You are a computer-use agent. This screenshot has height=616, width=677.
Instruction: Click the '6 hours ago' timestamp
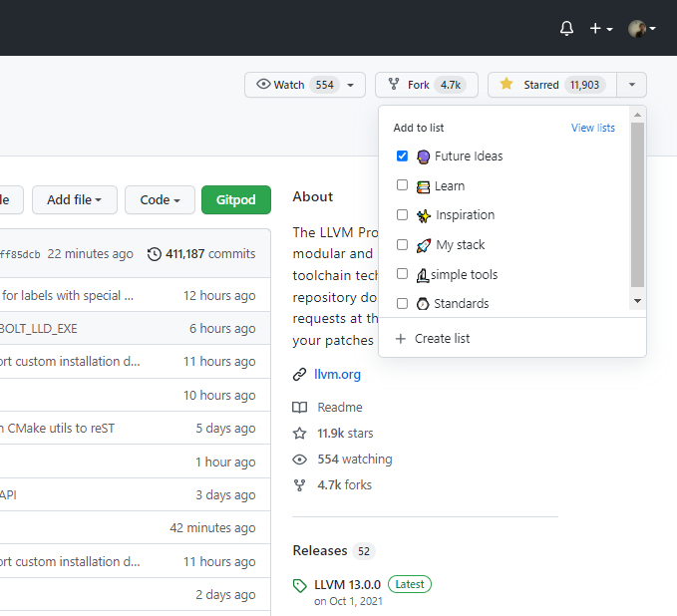[x=222, y=329]
